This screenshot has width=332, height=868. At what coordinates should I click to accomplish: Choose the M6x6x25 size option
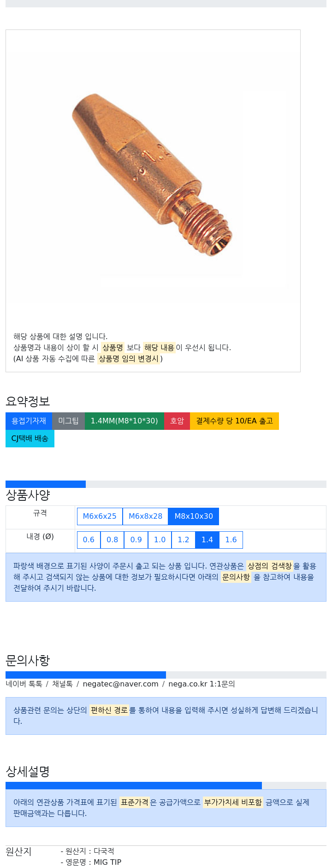[x=100, y=516]
